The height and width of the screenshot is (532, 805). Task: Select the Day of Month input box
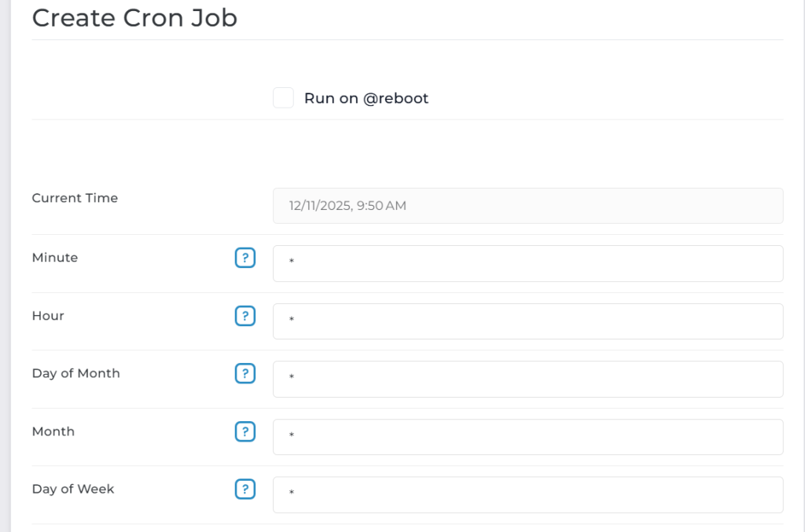[527, 379]
